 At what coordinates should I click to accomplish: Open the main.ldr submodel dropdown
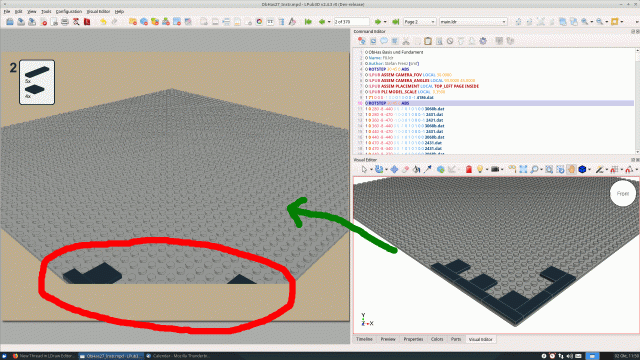click(x=473, y=22)
